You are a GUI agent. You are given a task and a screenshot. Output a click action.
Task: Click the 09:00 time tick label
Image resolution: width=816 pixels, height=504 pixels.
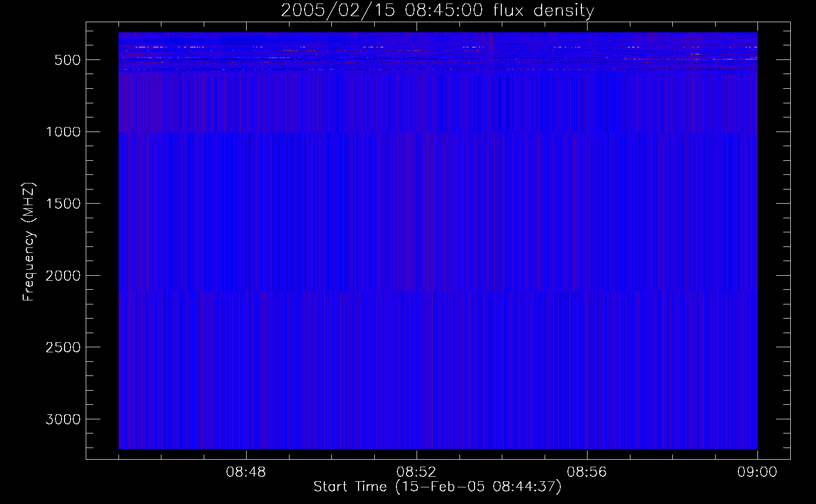coord(757,472)
